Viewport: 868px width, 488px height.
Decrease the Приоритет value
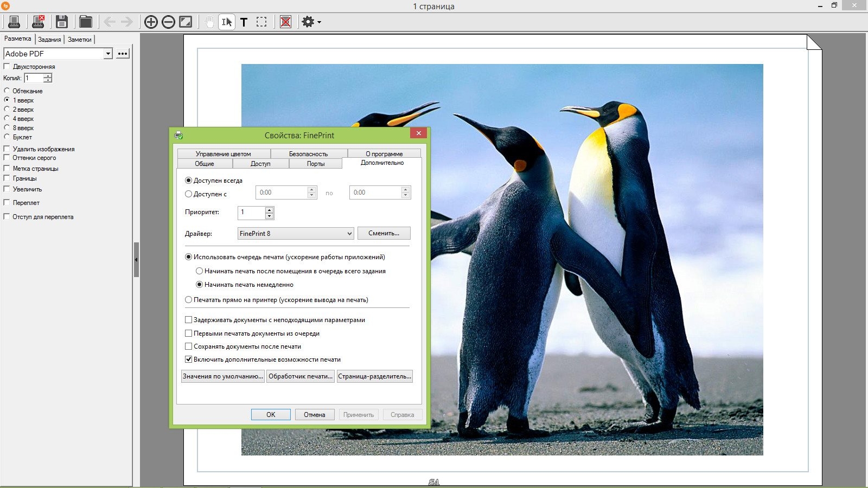pos(269,216)
